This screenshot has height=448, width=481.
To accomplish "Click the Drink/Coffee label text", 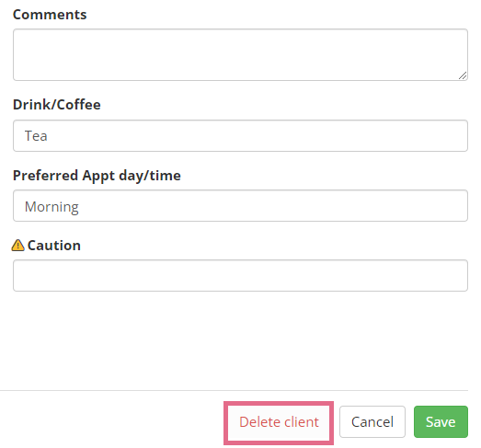I will (57, 105).
